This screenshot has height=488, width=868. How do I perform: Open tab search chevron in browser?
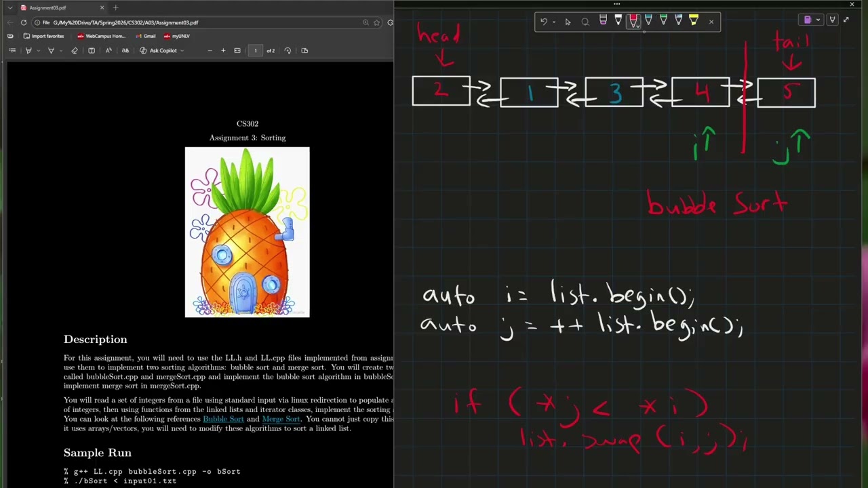pyautogui.click(x=9, y=7)
